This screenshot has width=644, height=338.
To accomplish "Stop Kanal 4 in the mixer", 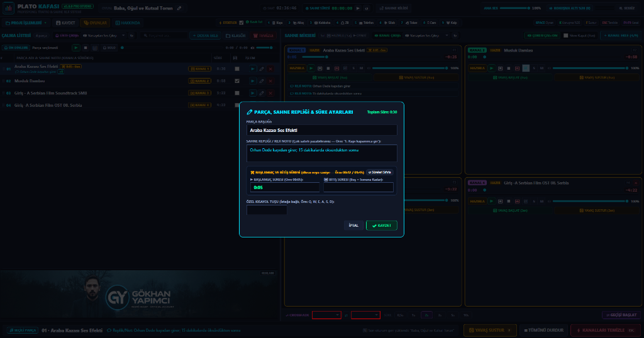I will pos(508,202).
